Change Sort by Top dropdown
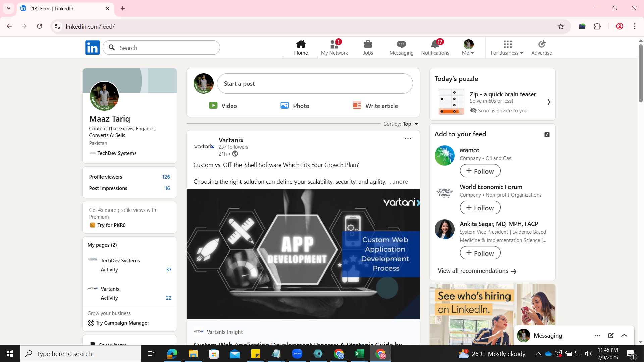The width and height of the screenshot is (644, 362). [x=401, y=124]
